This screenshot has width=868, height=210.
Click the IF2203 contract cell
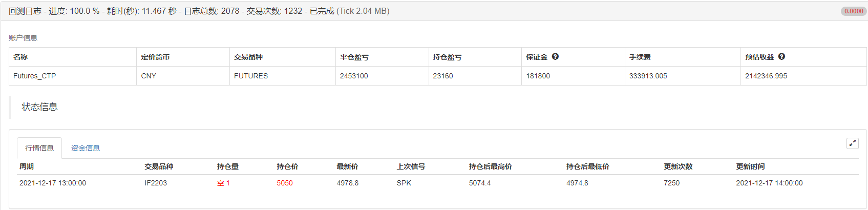(156, 183)
